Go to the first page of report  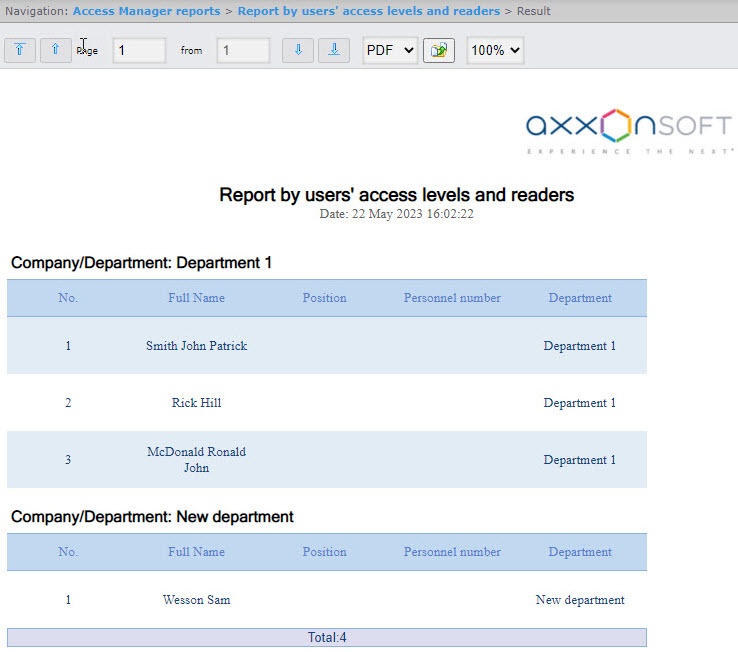(x=20, y=50)
